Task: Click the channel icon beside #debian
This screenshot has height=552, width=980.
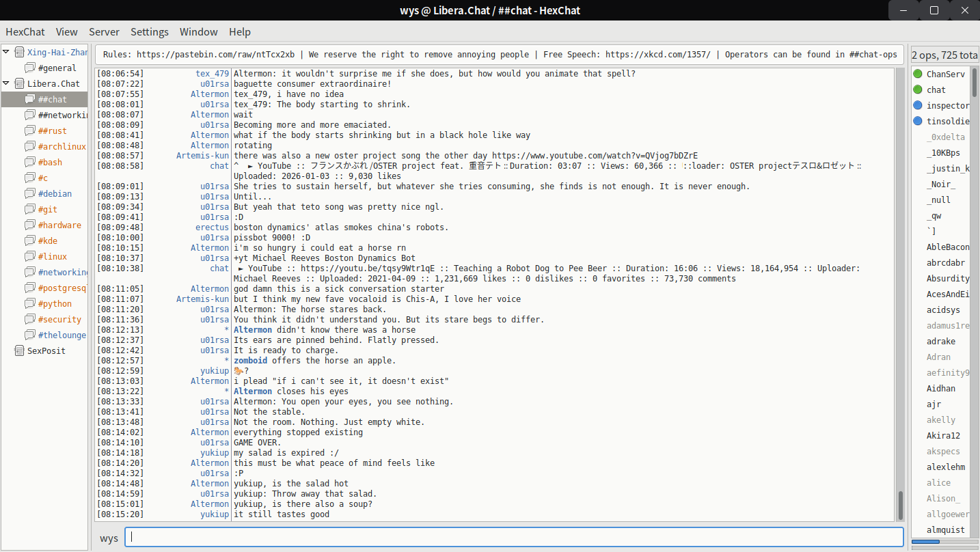Action: coord(30,193)
